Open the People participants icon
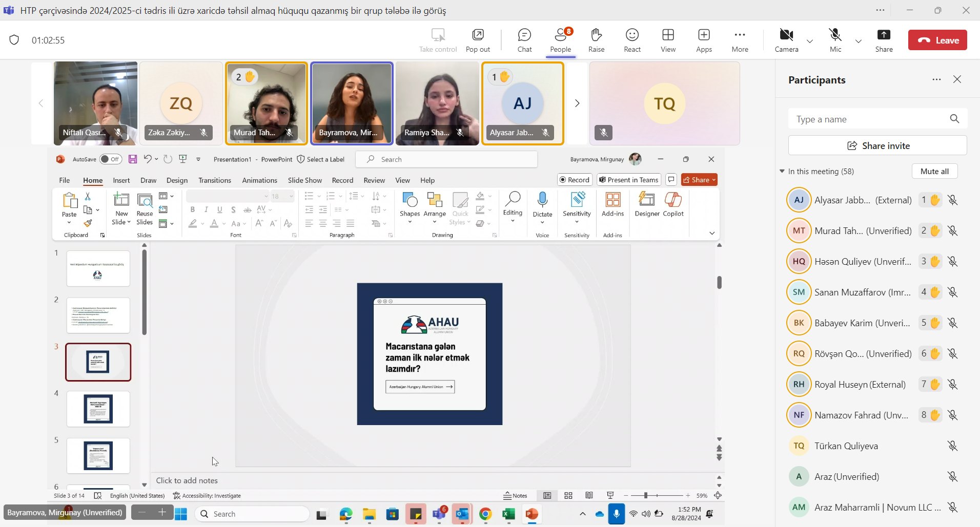The width and height of the screenshot is (980, 527). pos(561,40)
